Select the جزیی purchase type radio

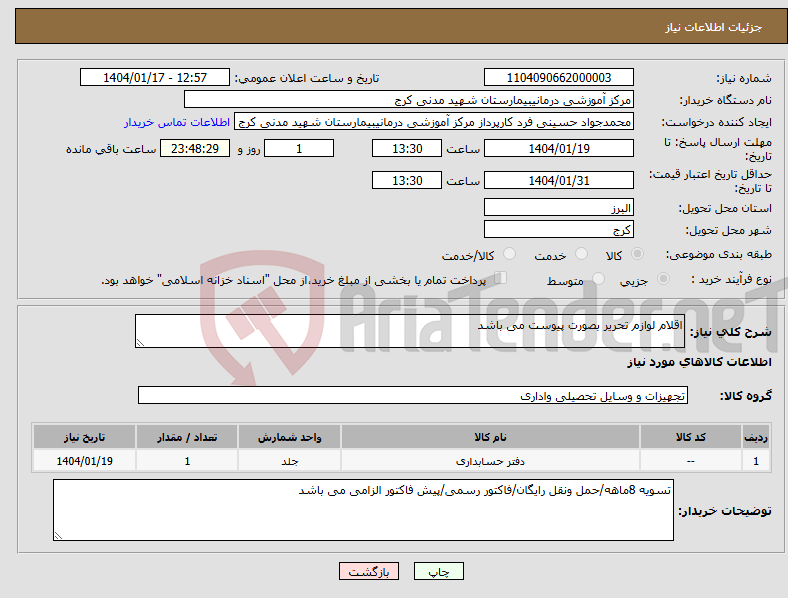tap(663, 278)
